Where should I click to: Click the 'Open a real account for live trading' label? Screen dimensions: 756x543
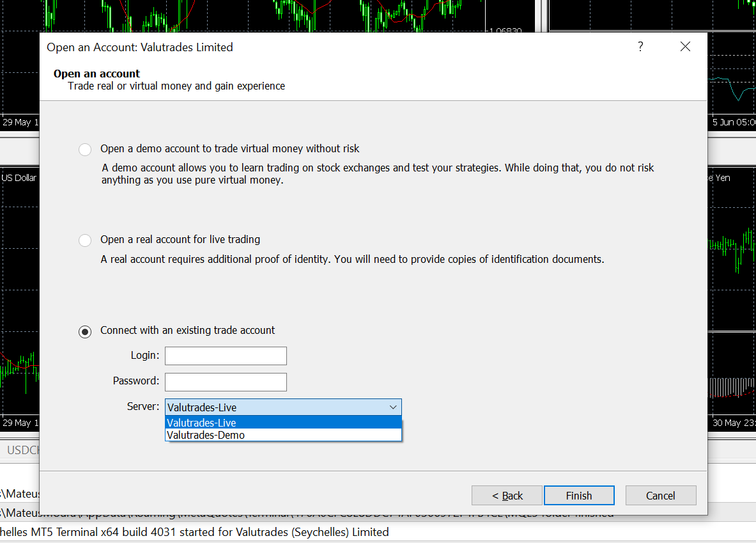click(x=180, y=239)
